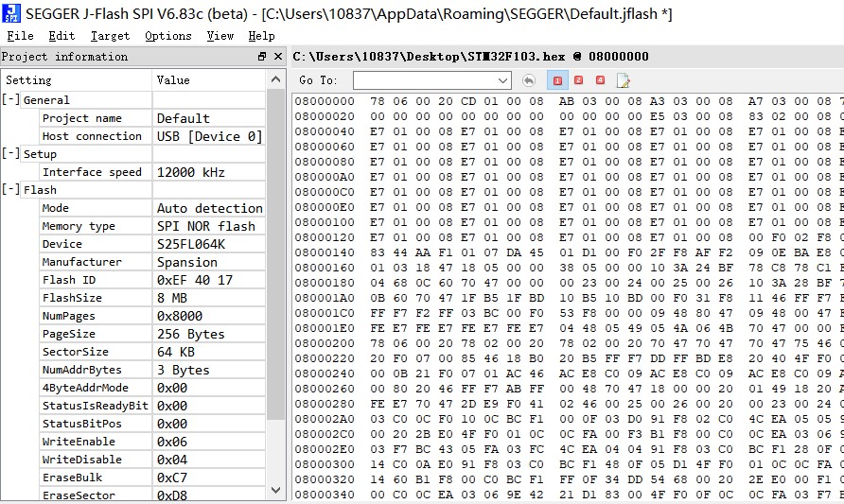Click hex address 080001E0 in data view
The width and height of the screenshot is (844, 504).
pos(325,328)
